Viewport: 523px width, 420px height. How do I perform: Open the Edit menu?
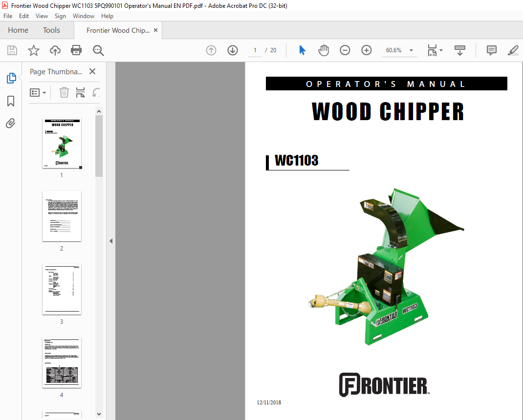pyautogui.click(x=23, y=16)
